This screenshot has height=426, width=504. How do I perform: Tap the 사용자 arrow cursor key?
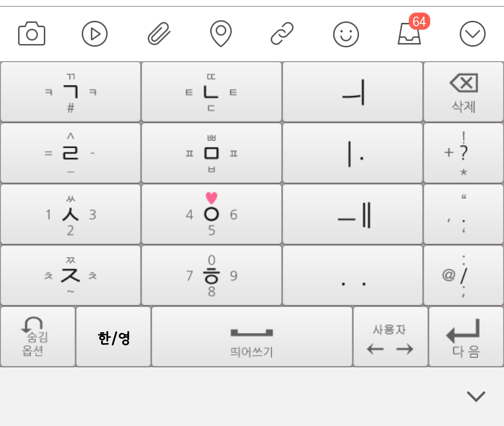[390, 337]
